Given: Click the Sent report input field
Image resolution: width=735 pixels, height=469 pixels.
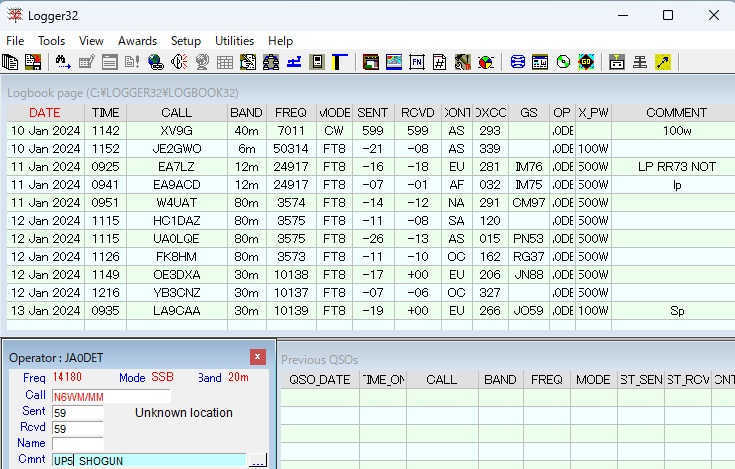Looking at the screenshot, I should click(x=78, y=413).
